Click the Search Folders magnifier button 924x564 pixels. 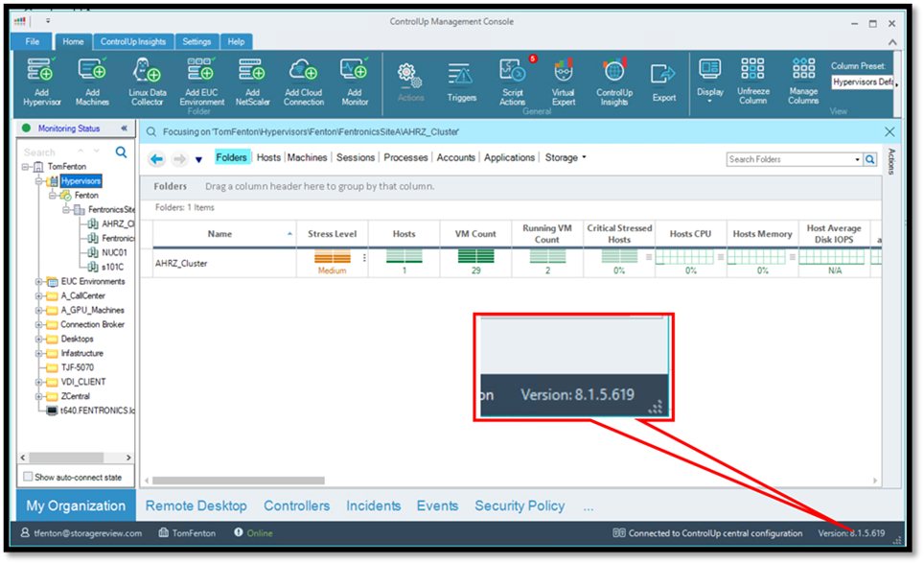(869, 159)
